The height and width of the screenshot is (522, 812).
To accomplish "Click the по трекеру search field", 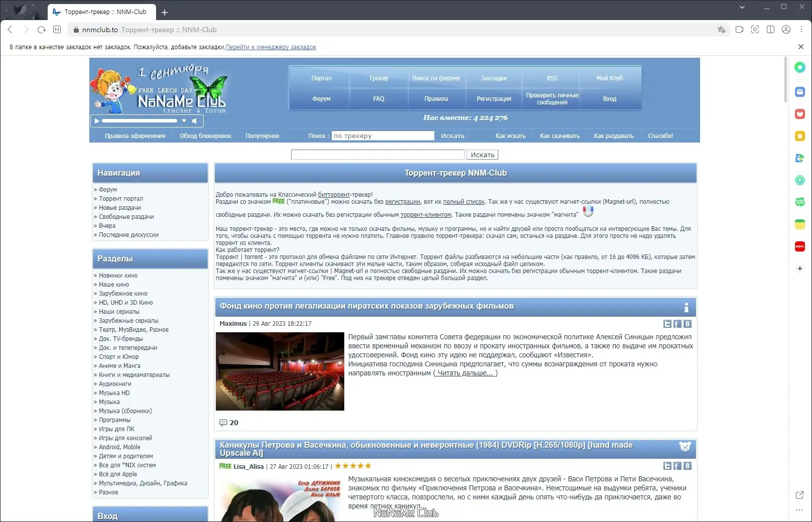I will (382, 136).
